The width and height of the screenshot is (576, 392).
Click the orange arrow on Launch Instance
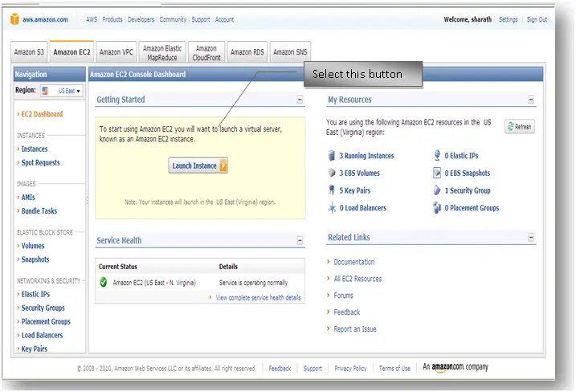(223, 165)
